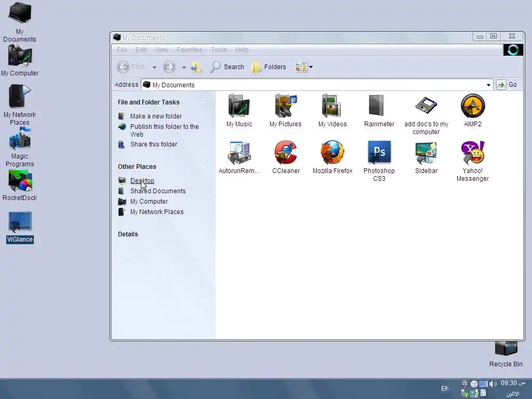Open the Search pane
Screen dimensions: 532x399
[x=227, y=67]
